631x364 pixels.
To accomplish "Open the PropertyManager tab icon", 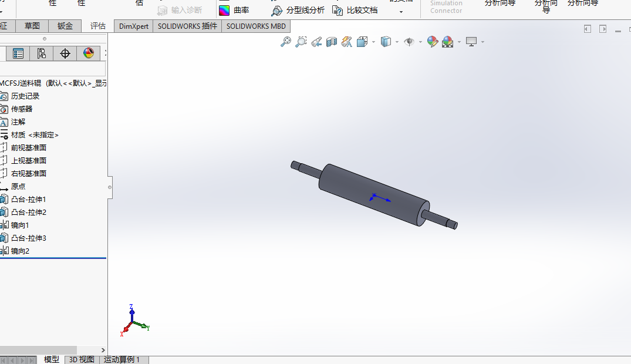I will click(18, 53).
